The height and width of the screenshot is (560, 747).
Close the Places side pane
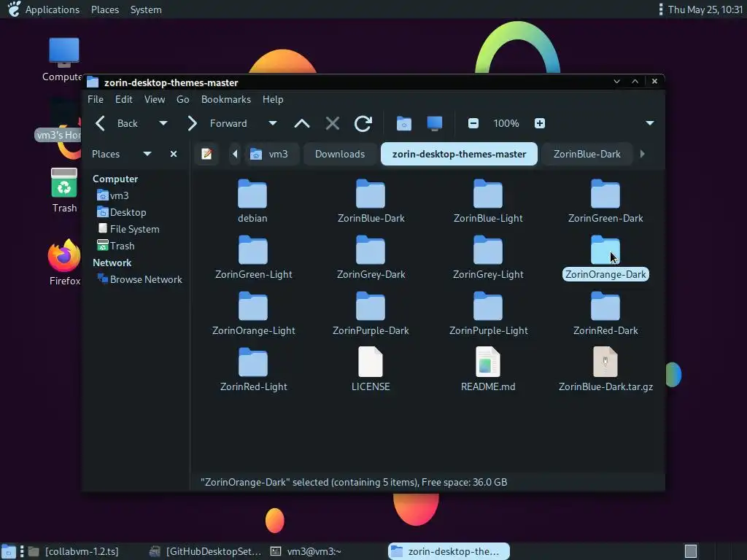pyautogui.click(x=174, y=154)
